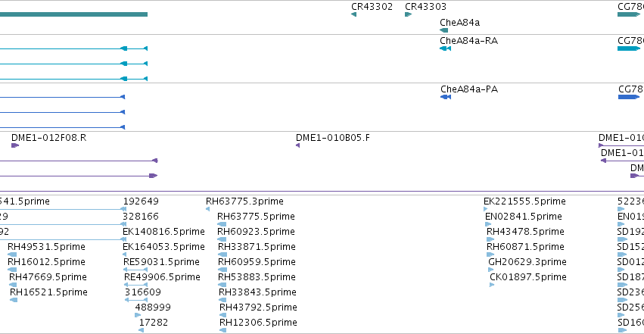Click the small arrow under RH63775.3prime
644x334 pixels.
coord(208,209)
